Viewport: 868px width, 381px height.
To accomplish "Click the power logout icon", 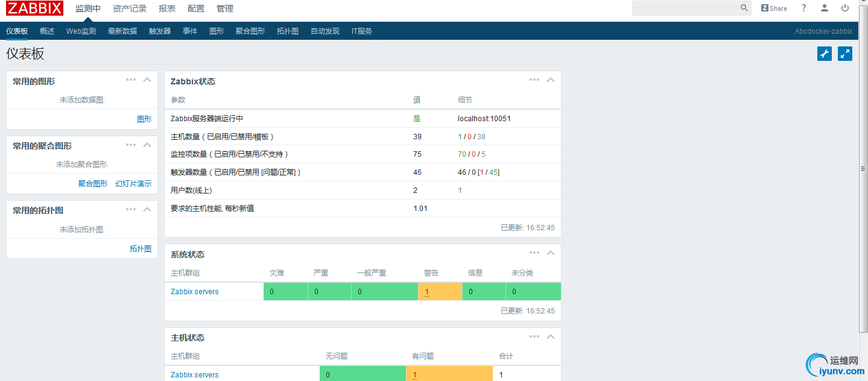I will [x=845, y=8].
